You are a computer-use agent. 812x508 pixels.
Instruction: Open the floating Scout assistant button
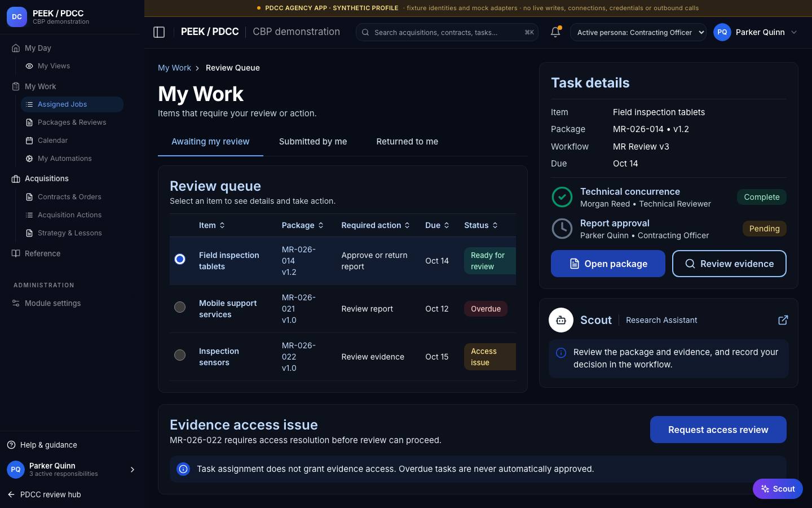click(778, 489)
